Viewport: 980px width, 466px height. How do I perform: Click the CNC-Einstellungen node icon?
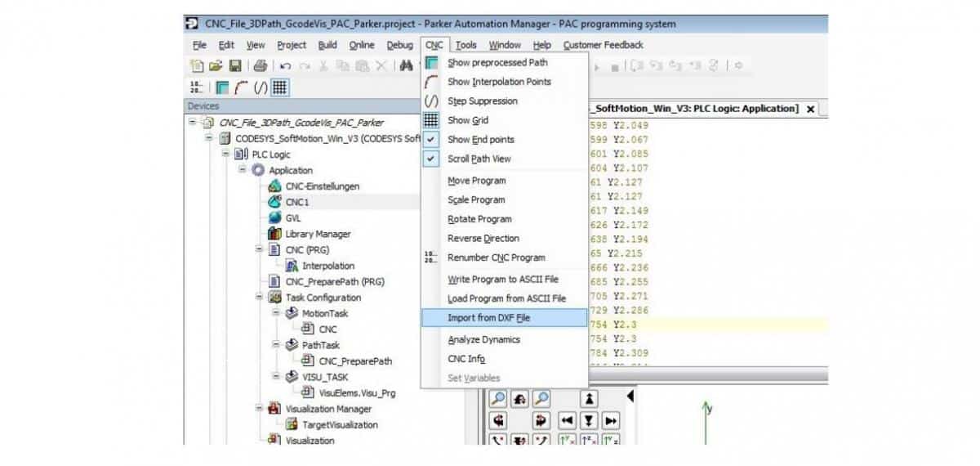point(275,186)
